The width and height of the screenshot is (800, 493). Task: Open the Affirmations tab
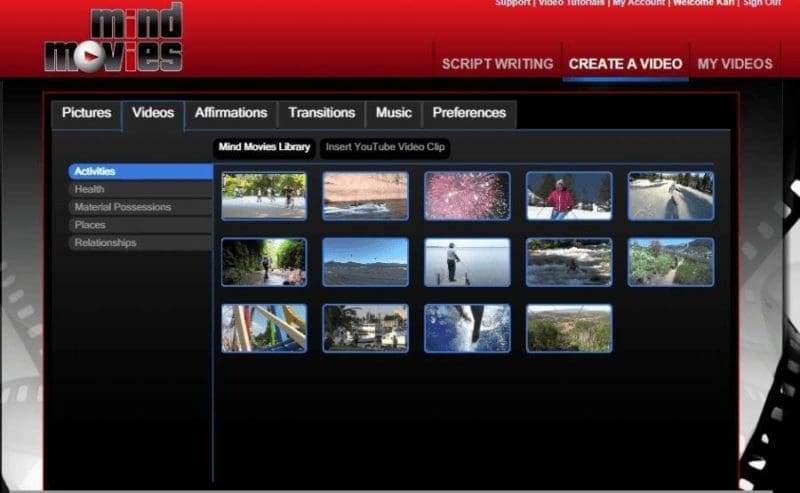[231, 113]
